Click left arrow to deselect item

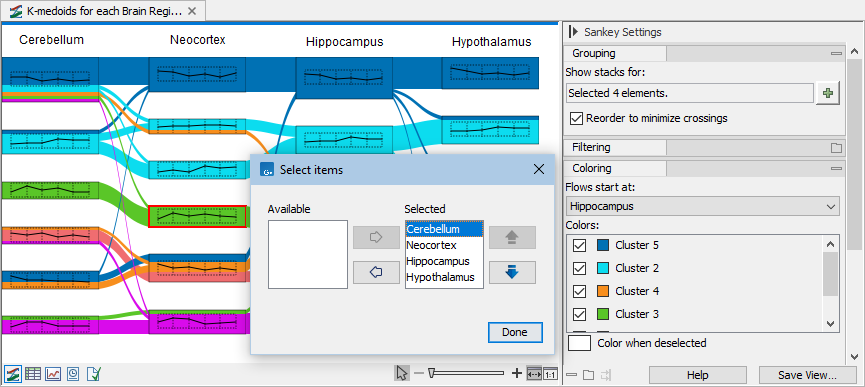pyautogui.click(x=376, y=272)
